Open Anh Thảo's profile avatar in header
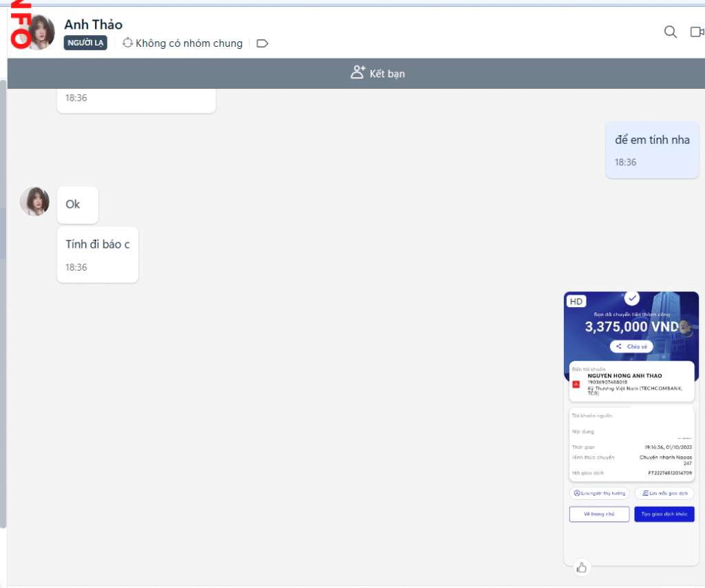The image size is (705, 588). tap(39, 32)
